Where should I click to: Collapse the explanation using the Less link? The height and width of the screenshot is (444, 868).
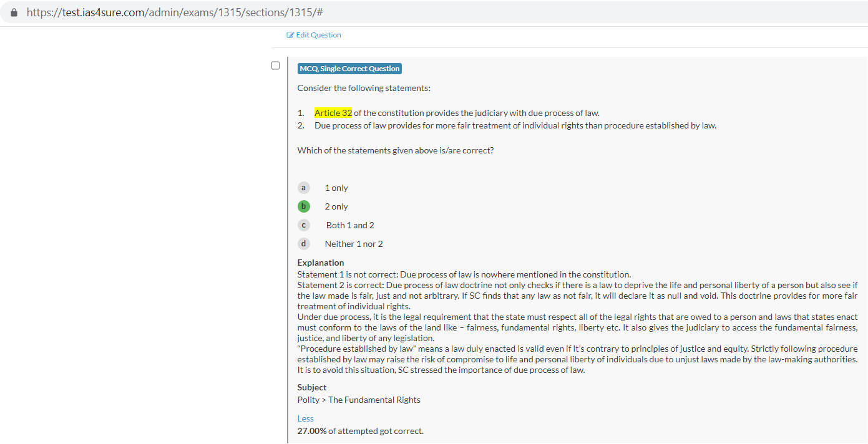(x=305, y=418)
